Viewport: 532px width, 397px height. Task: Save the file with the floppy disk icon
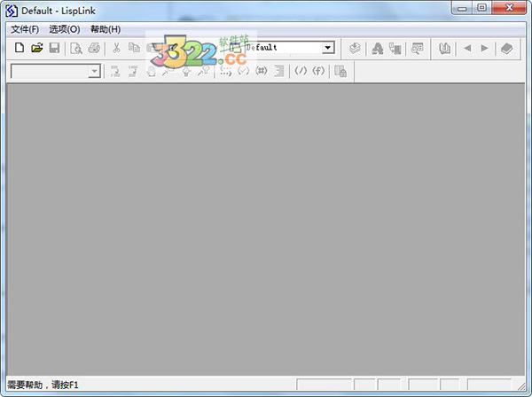click(54, 48)
